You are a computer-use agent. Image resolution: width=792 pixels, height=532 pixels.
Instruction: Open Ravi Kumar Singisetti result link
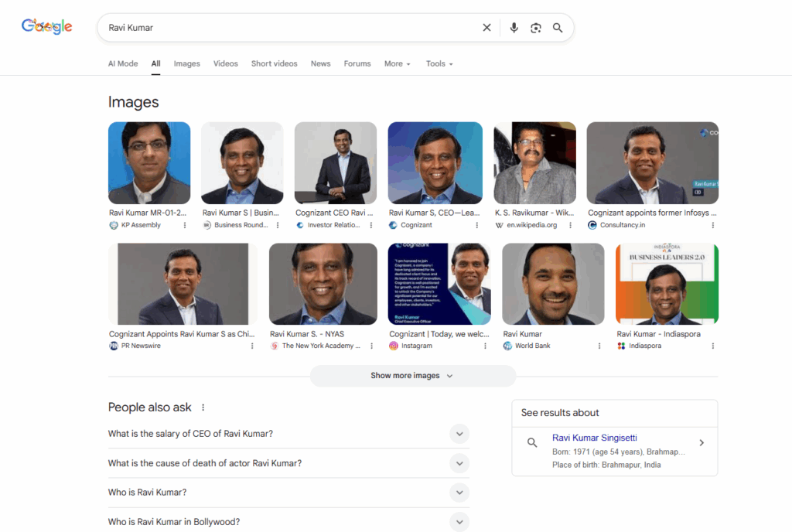[x=594, y=438]
